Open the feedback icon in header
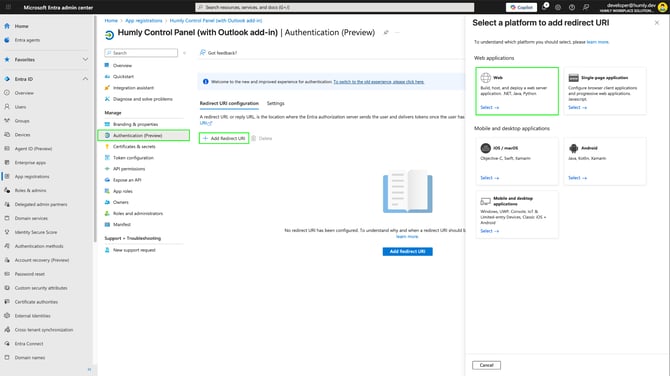670x376 pixels. tap(586, 7)
